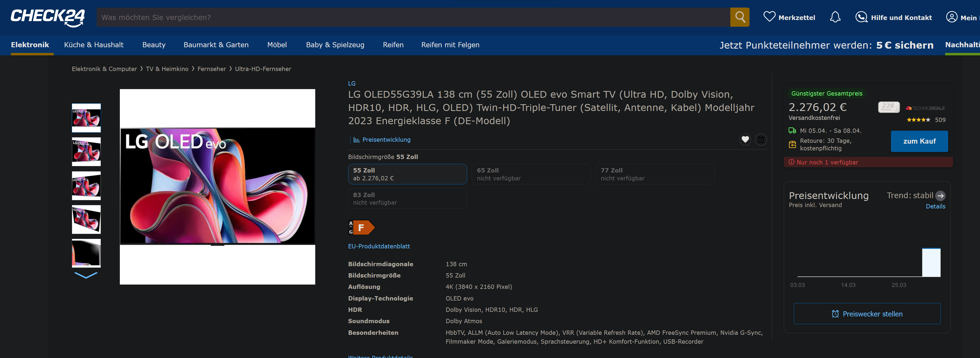The height and width of the screenshot is (358, 980).
Task: Go to Elektronik & Computer breadcrumb
Action: click(104, 69)
